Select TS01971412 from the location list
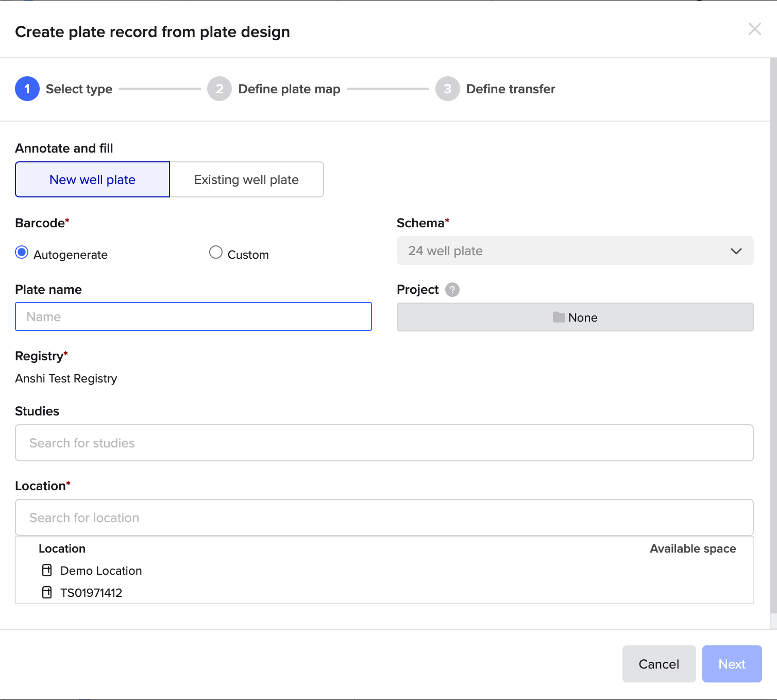Viewport: 777px width, 700px height. tap(91, 592)
